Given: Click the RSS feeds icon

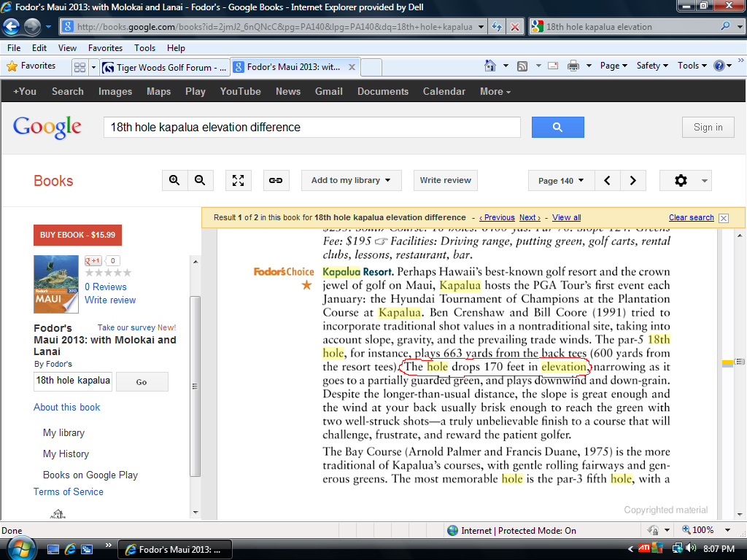Looking at the screenshot, I should point(522,66).
